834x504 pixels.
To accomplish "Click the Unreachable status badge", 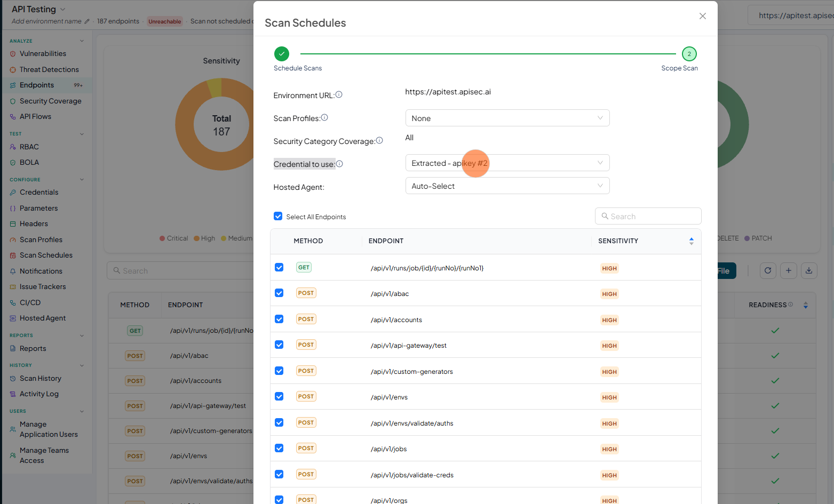I will 165,21.
